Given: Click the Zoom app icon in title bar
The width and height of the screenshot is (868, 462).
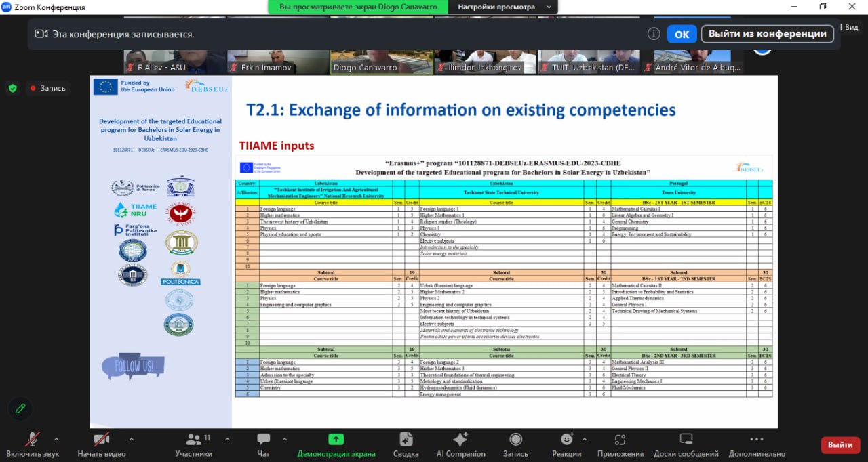Looking at the screenshot, I should coord(7,7).
